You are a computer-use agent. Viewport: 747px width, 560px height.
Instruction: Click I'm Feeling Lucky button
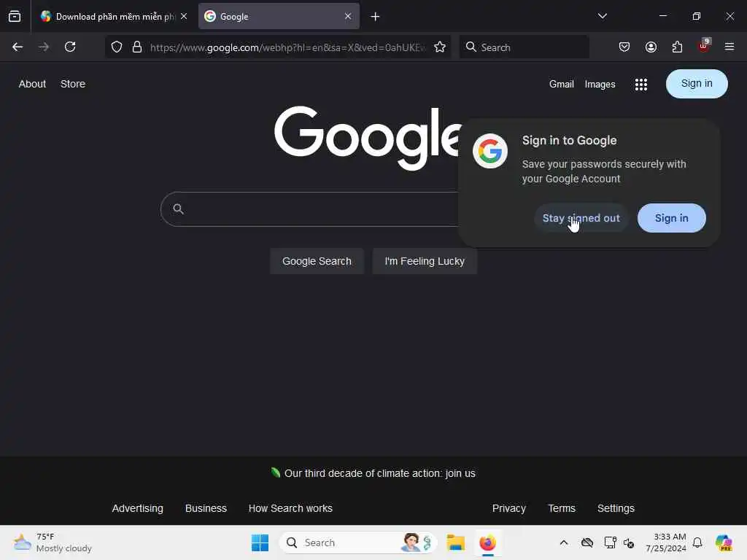[x=425, y=261]
